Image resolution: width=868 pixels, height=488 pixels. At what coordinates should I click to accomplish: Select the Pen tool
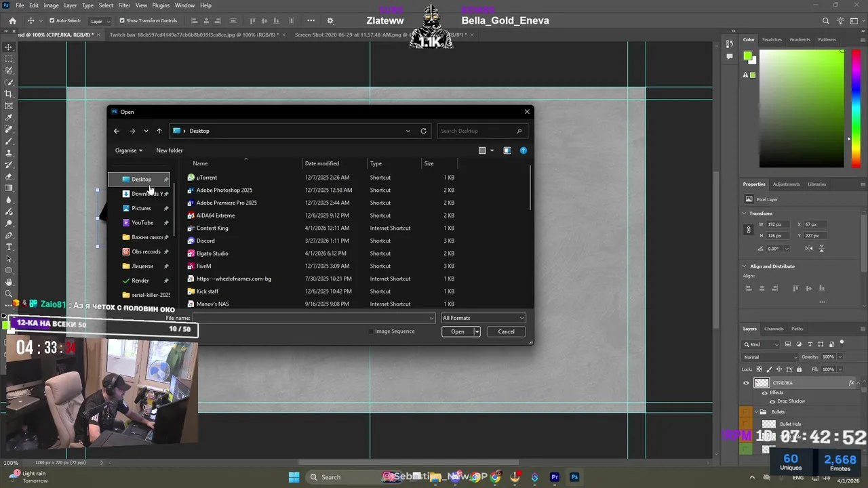pos(9,235)
